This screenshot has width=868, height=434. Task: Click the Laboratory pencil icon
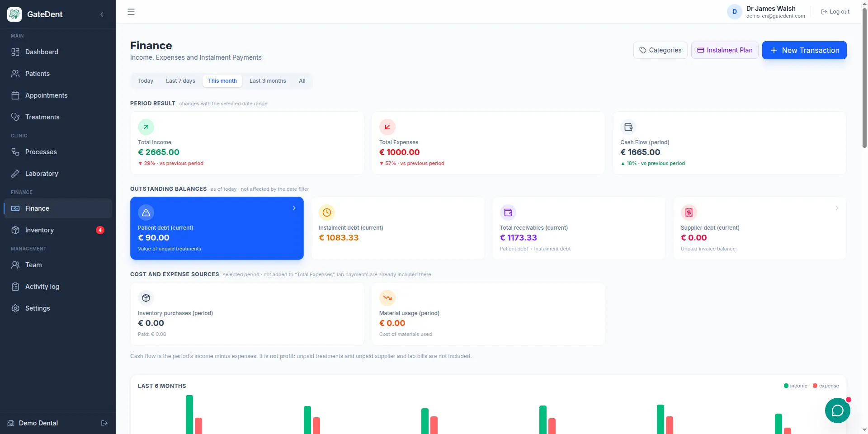click(15, 174)
